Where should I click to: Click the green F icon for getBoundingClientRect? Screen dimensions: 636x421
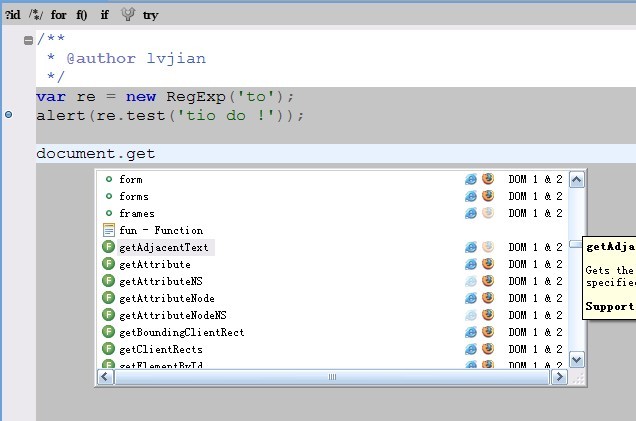click(108, 332)
